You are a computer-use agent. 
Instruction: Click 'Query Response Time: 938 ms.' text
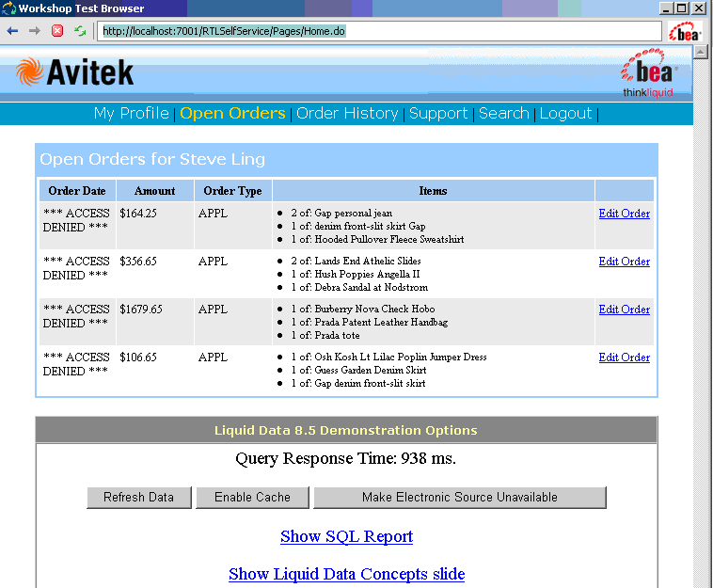[x=345, y=458]
